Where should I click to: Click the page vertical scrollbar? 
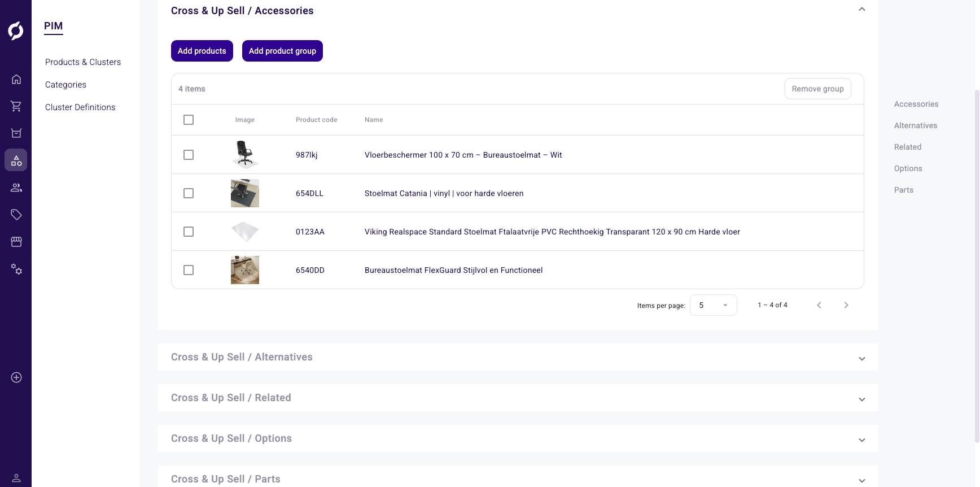(977, 266)
